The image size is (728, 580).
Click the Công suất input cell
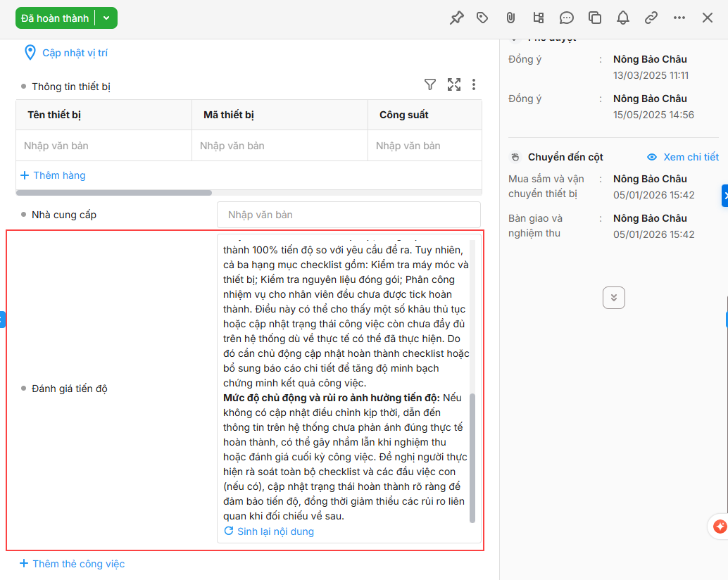tap(425, 146)
